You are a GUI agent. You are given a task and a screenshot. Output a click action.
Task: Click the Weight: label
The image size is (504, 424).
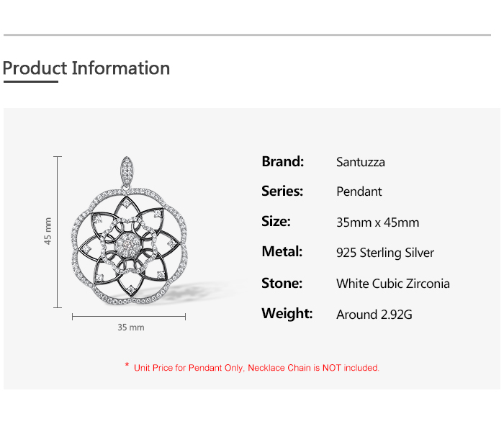(x=287, y=313)
